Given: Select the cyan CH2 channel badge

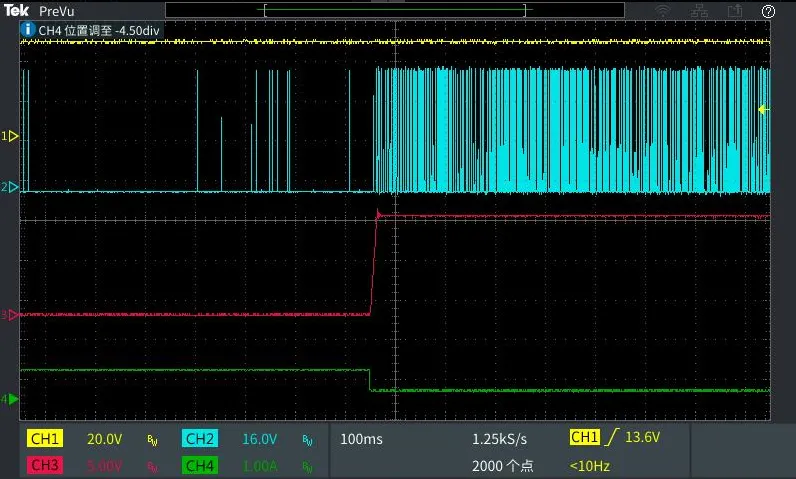Looking at the screenshot, I should point(200,438).
